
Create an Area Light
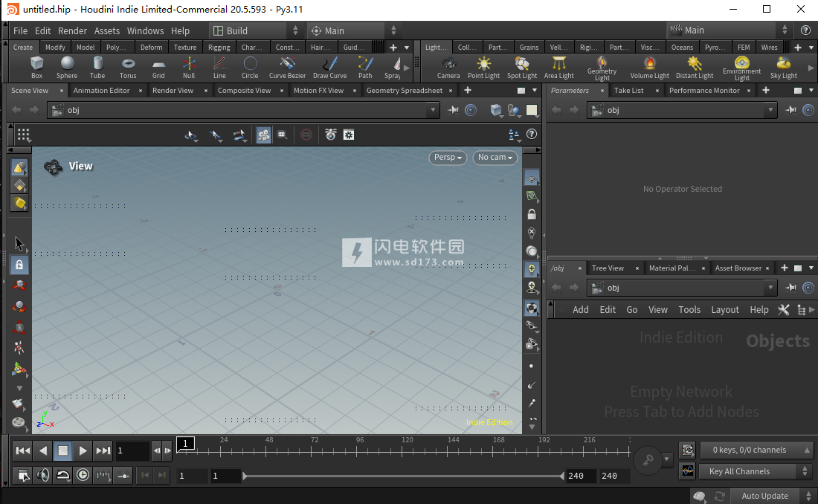pos(558,68)
